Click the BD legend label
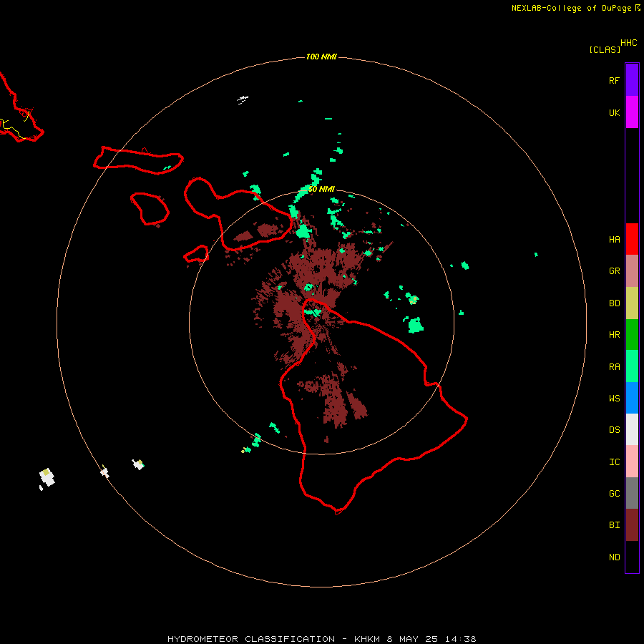Screen dimensions: 644x644 (614, 303)
